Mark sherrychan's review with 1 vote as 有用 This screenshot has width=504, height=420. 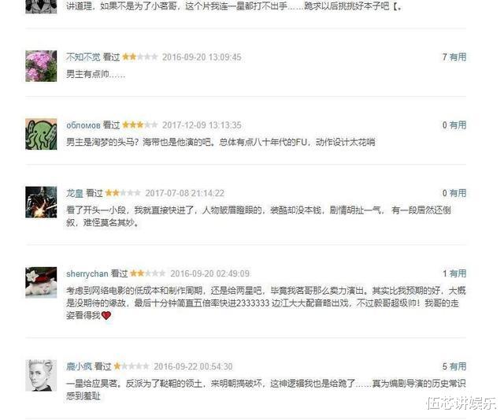coord(458,273)
